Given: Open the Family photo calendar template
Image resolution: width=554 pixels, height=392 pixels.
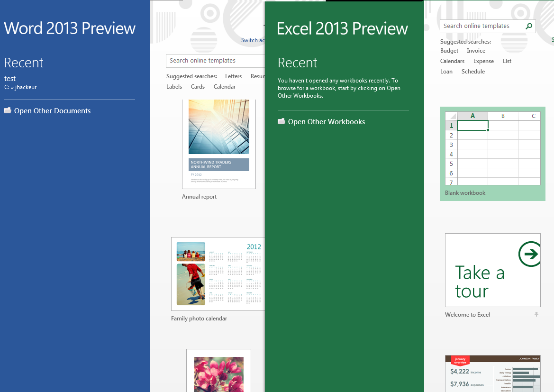Looking at the screenshot, I should point(218,274).
